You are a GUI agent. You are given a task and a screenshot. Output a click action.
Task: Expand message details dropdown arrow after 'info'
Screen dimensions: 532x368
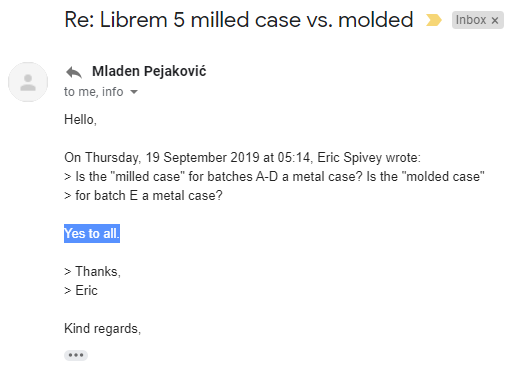point(134,92)
